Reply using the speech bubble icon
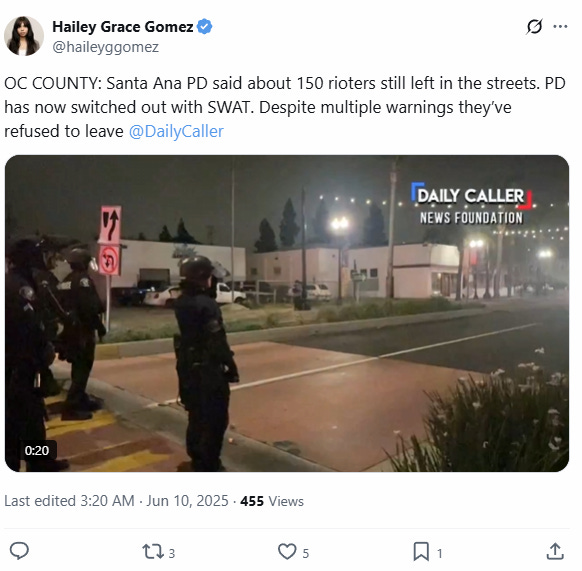 point(19,551)
